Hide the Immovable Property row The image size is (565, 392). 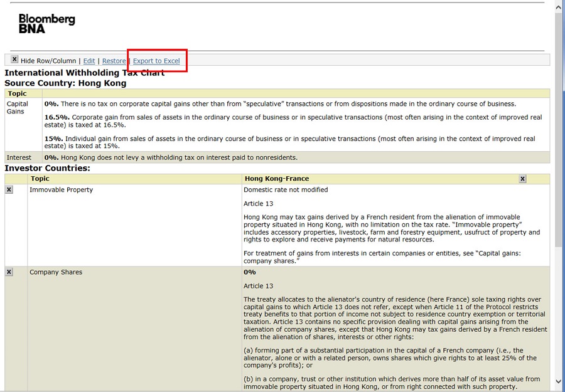click(x=9, y=190)
